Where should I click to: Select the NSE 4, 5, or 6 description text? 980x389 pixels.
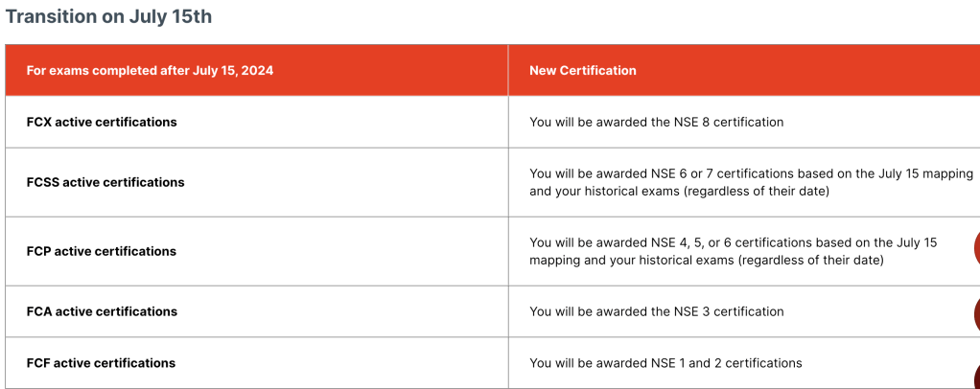[733, 251]
